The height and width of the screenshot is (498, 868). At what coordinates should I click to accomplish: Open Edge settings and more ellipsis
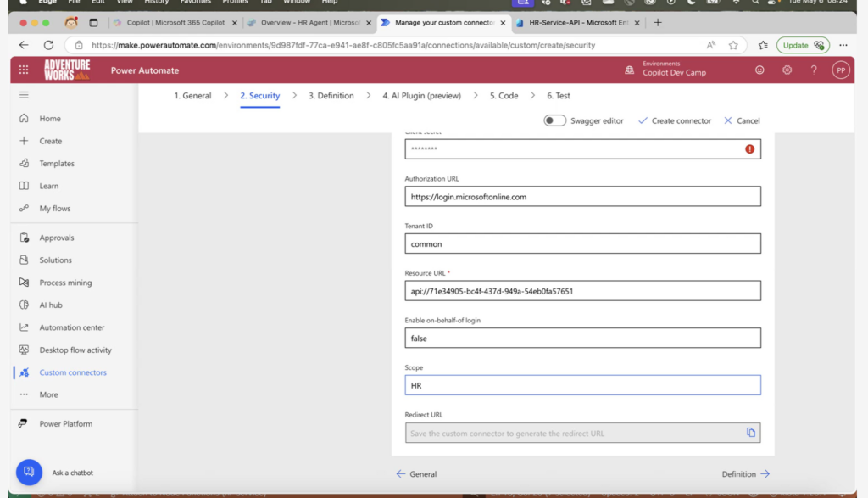tap(843, 45)
